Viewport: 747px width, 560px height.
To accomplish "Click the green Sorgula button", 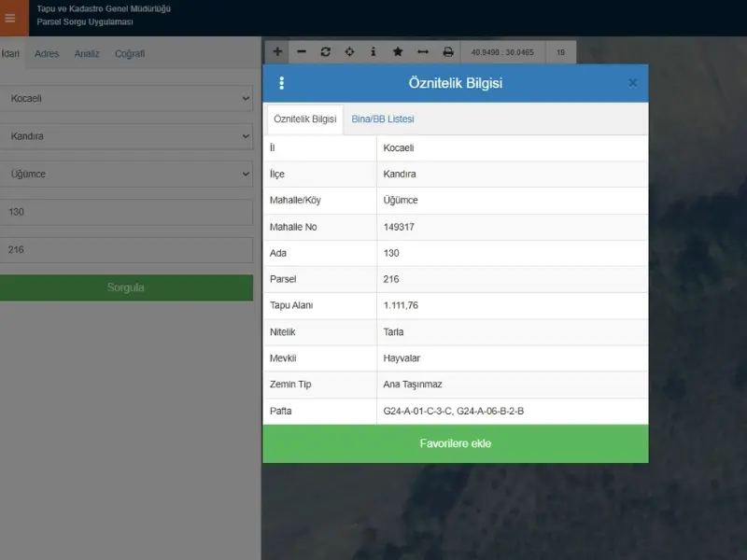I will coord(126,287).
